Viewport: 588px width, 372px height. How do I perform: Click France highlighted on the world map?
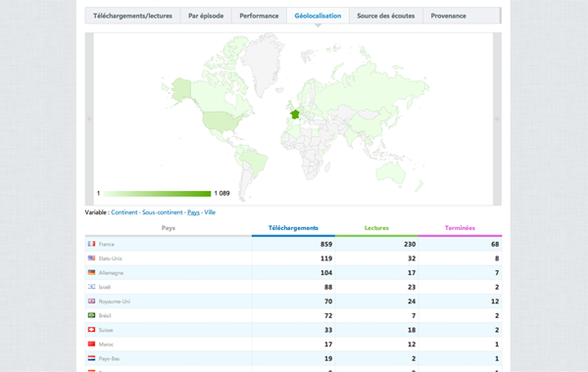click(x=295, y=115)
